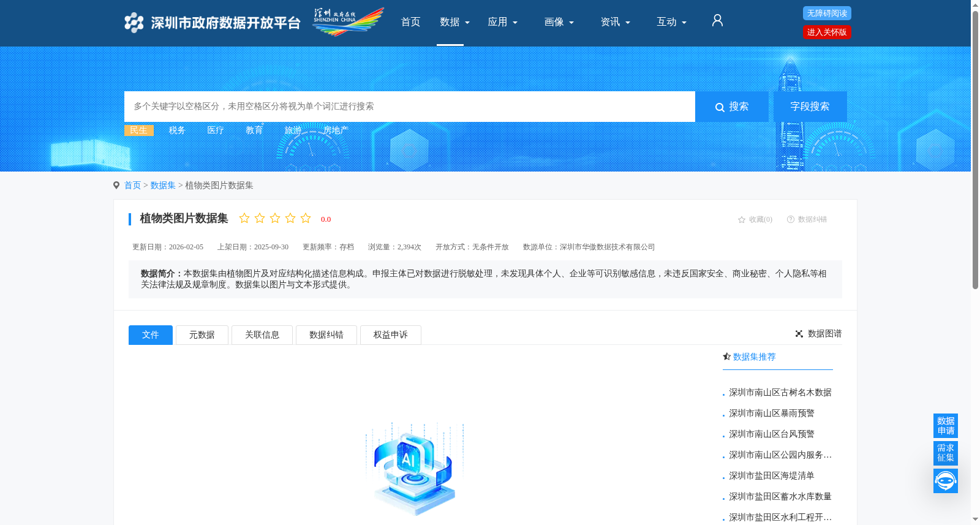Click the 0.0 rating score text
Screen dimensions: 980x525
326,219
